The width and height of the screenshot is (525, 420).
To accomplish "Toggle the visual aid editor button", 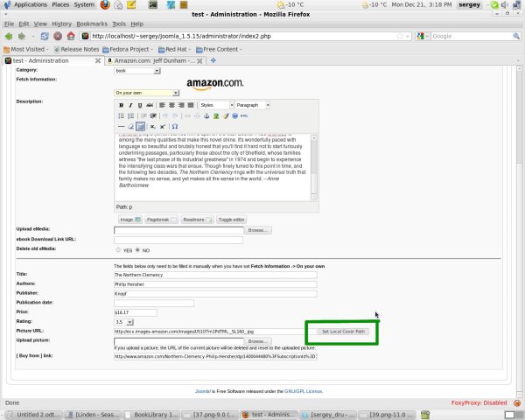I will [140, 127].
